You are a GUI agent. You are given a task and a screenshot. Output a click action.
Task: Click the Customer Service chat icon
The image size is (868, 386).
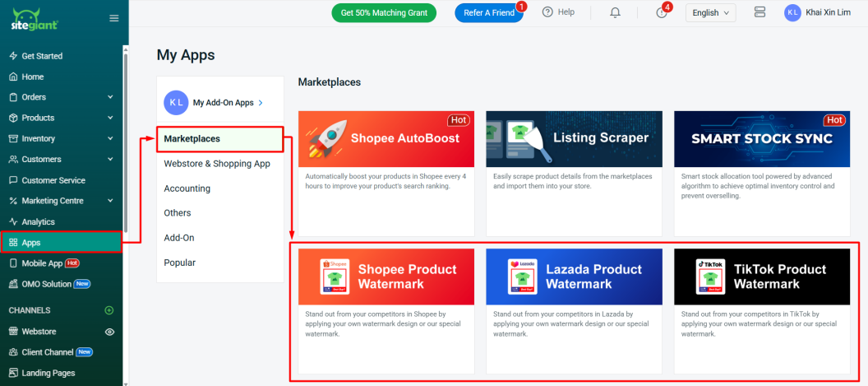[14, 180]
